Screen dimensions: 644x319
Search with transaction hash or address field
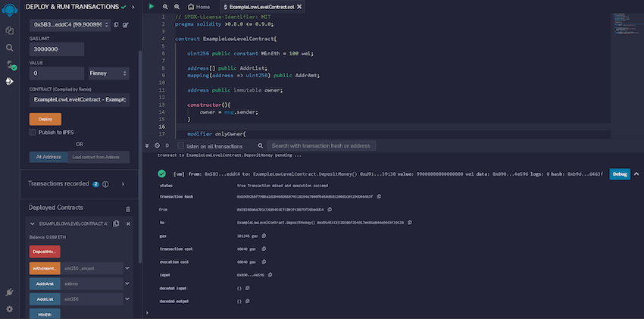pos(321,145)
